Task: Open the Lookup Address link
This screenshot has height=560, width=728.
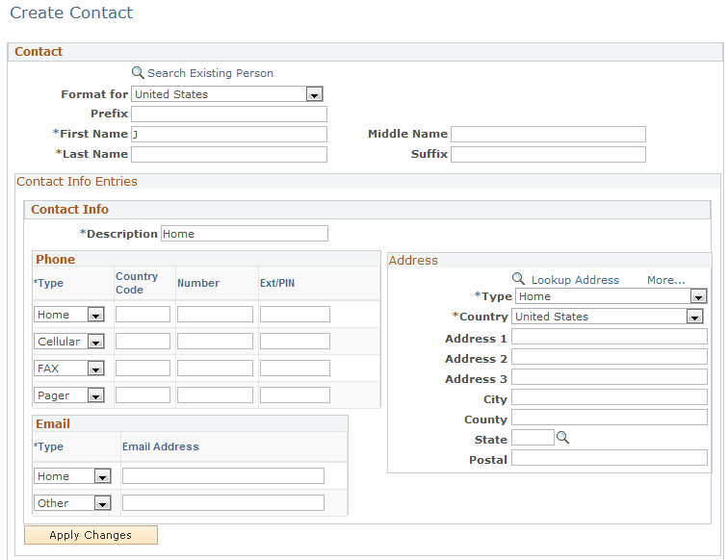Action: click(575, 280)
